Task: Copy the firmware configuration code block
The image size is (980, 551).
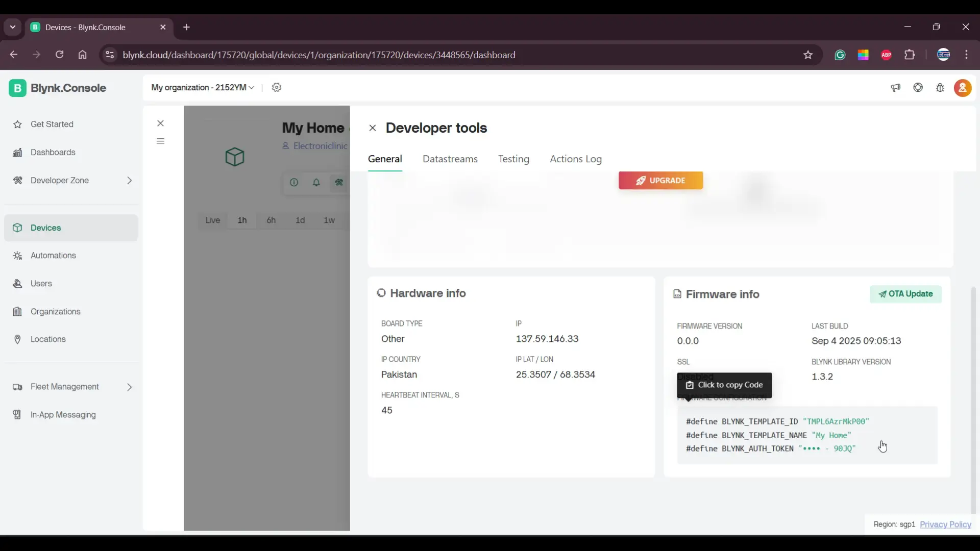Action: coord(806,435)
